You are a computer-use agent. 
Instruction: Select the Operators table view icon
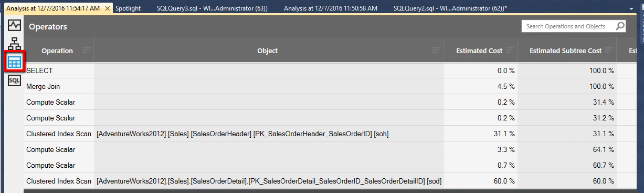point(15,62)
